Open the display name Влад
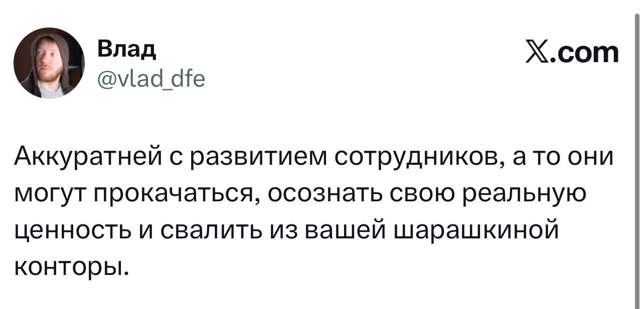The width and height of the screenshot is (644, 309). tap(126, 50)
